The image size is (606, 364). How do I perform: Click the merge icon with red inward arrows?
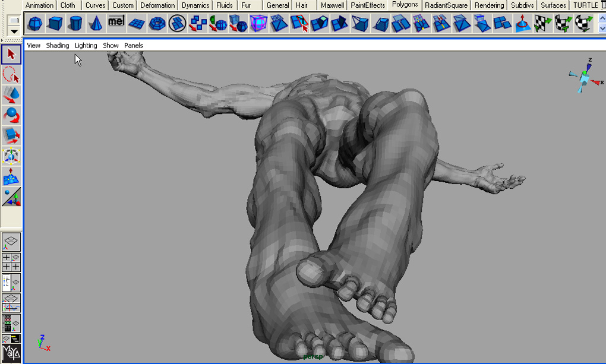(441, 23)
